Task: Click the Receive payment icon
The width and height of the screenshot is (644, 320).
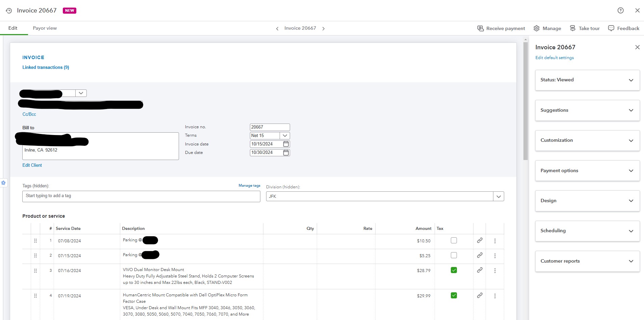Action: click(x=481, y=28)
